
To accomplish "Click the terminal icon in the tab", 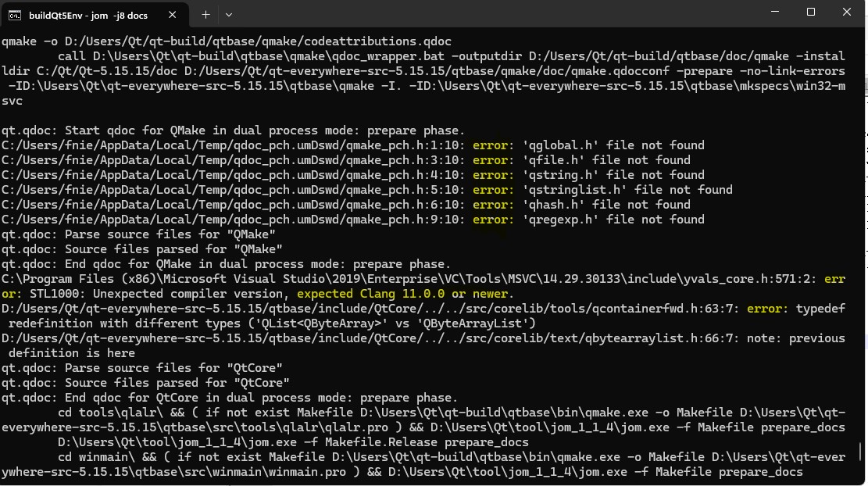I will [15, 16].
